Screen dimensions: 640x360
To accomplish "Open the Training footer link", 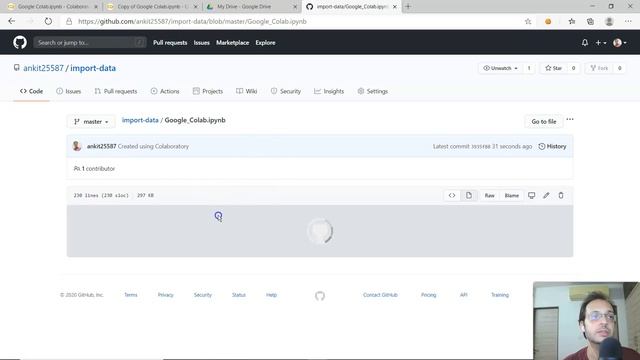I will tap(500, 295).
